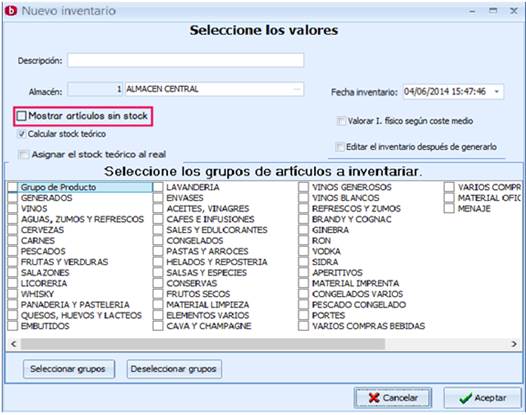Select BRANDY Y COGNAC entry

(x=352, y=219)
